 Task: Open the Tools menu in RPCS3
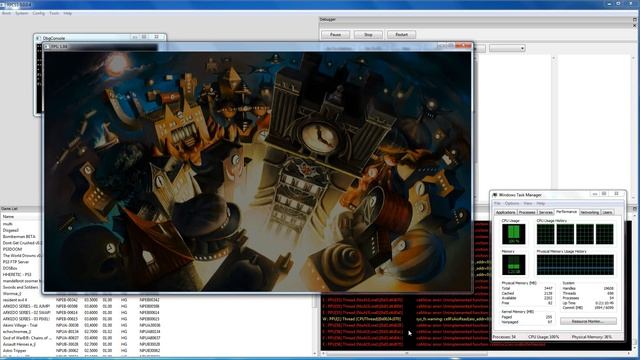[x=54, y=13]
